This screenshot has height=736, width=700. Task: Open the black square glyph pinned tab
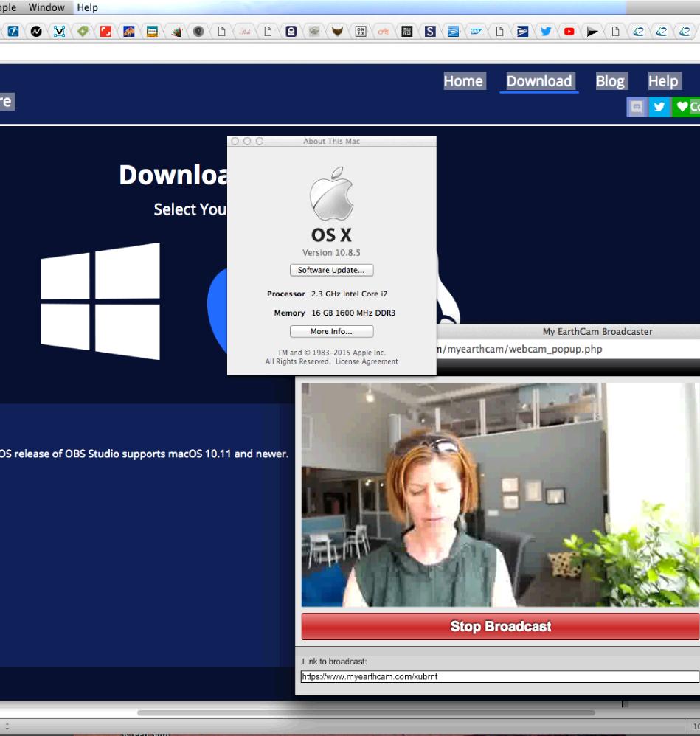[406, 32]
